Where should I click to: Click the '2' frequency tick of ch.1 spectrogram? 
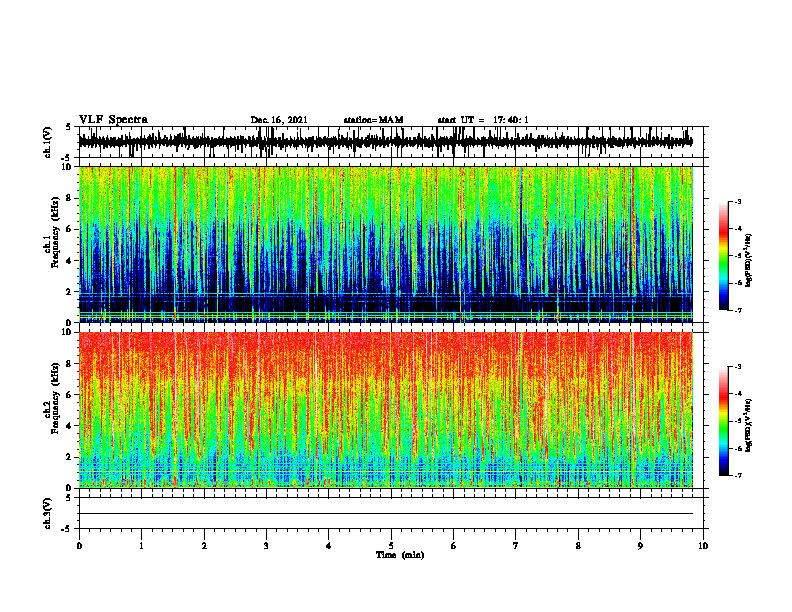point(69,292)
